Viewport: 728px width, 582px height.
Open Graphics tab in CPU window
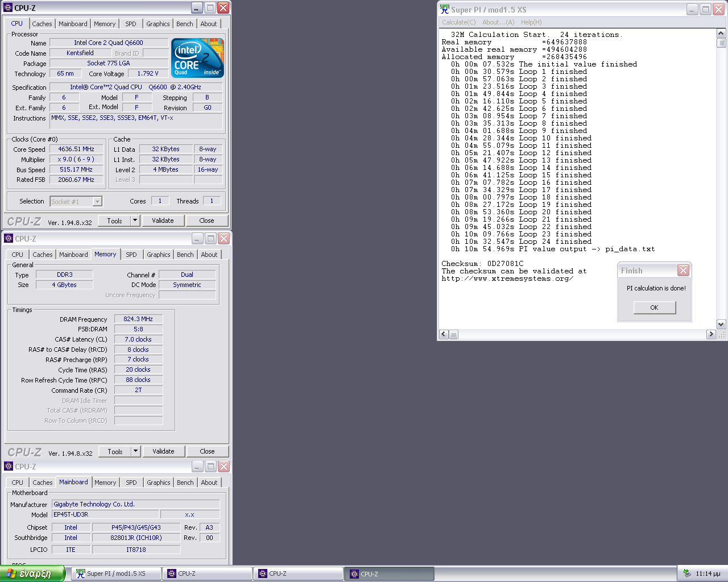point(158,24)
